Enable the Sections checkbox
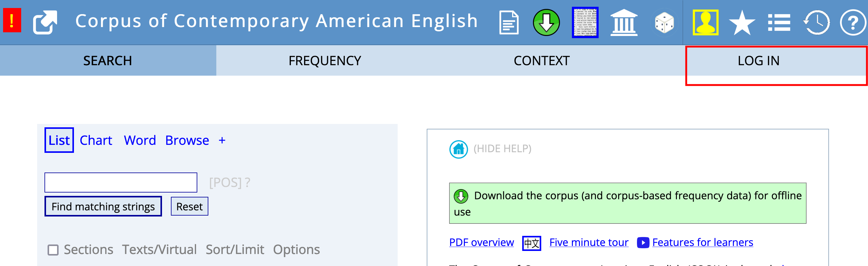The image size is (868, 266). pos(53,250)
